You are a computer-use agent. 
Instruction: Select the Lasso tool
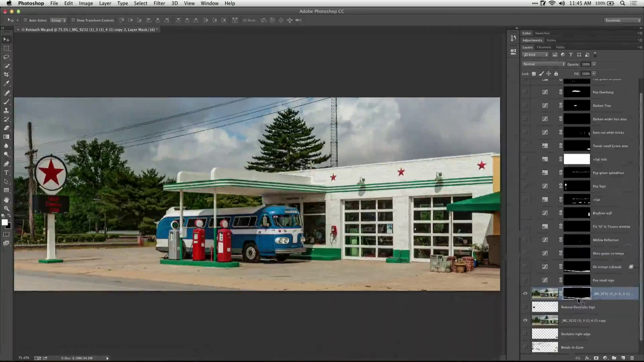[6, 57]
